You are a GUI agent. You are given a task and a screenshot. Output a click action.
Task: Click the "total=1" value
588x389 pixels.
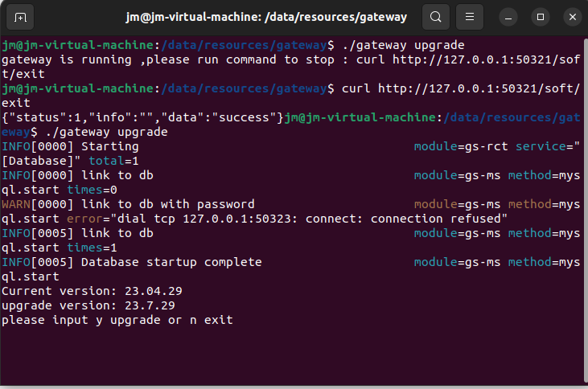pos(113,162)
